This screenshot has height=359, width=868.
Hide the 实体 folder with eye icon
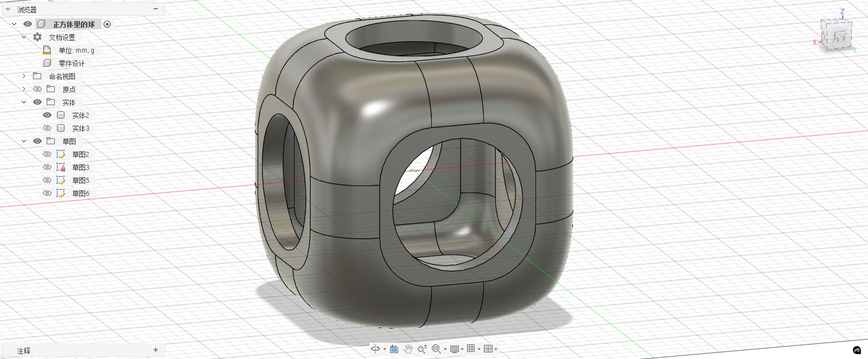(37, 102)
